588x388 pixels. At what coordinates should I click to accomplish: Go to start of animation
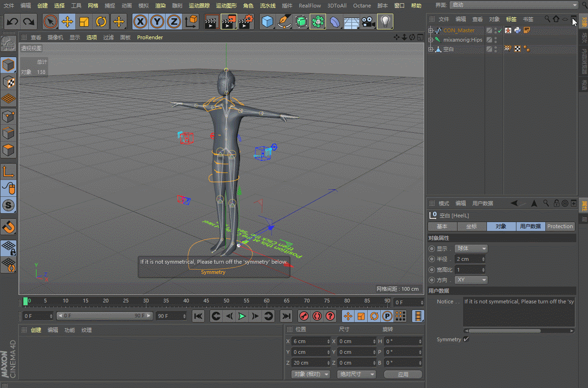point(198,316)
